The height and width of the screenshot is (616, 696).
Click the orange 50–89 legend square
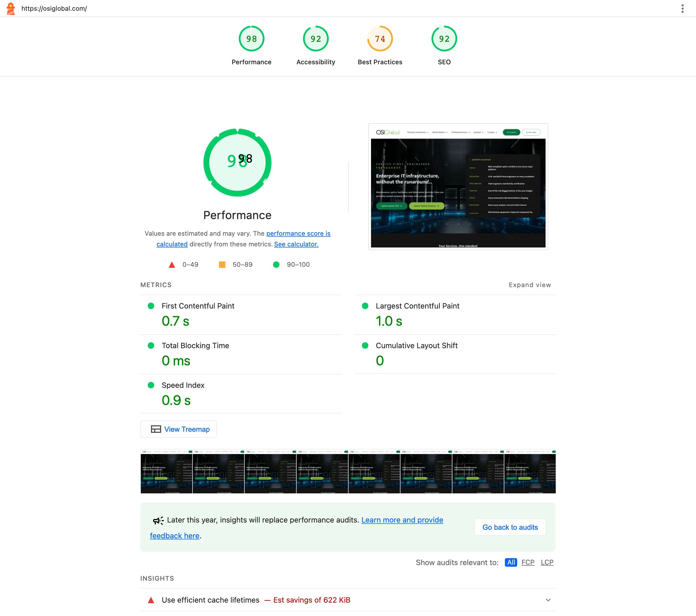click(x=222, y=265)
